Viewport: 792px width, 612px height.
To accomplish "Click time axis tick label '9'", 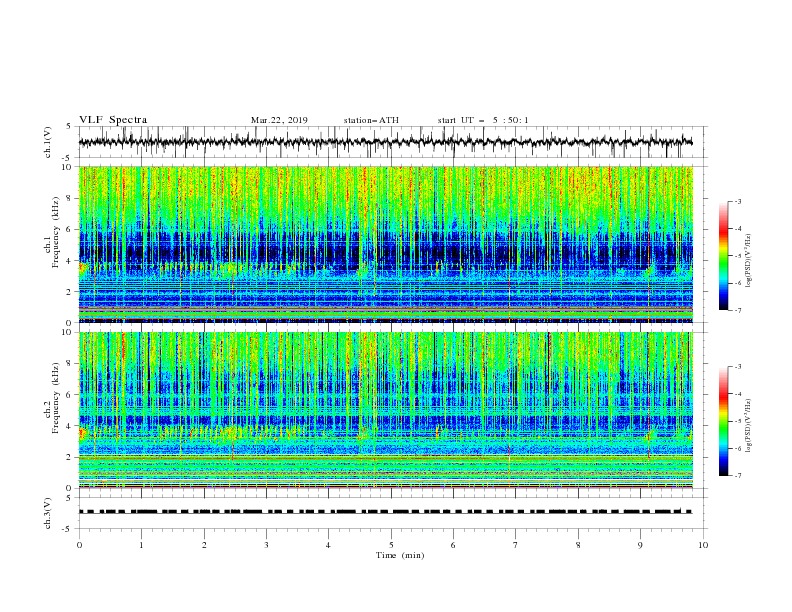I will [x=640, y=545].
